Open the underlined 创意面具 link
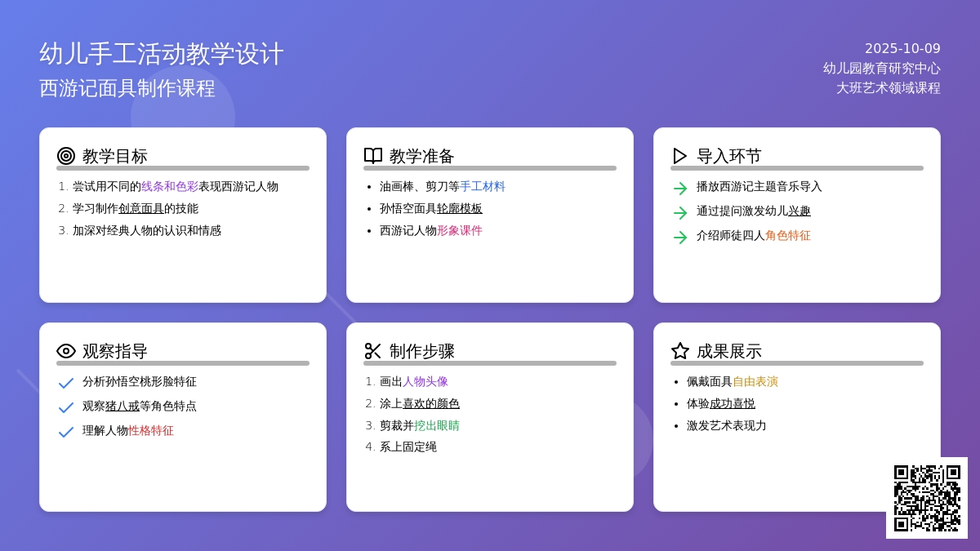Viewport: 980px width, 551px height. click(141, 208)
